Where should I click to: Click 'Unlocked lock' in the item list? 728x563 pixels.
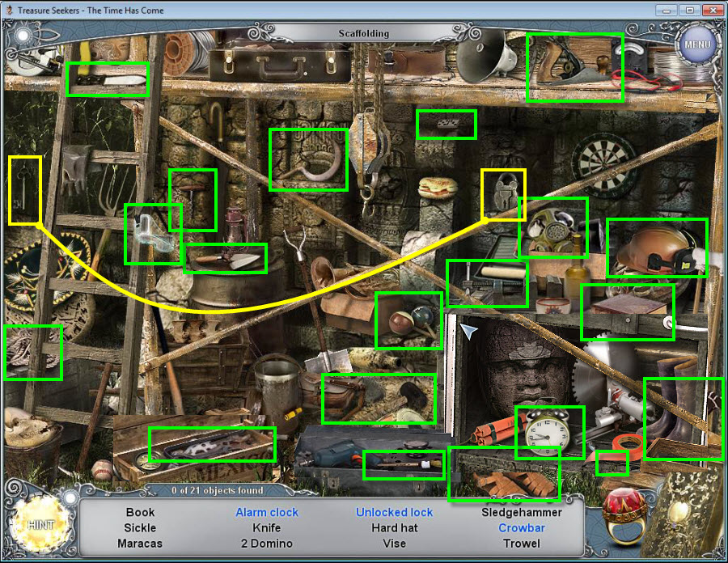coord(394,512)
